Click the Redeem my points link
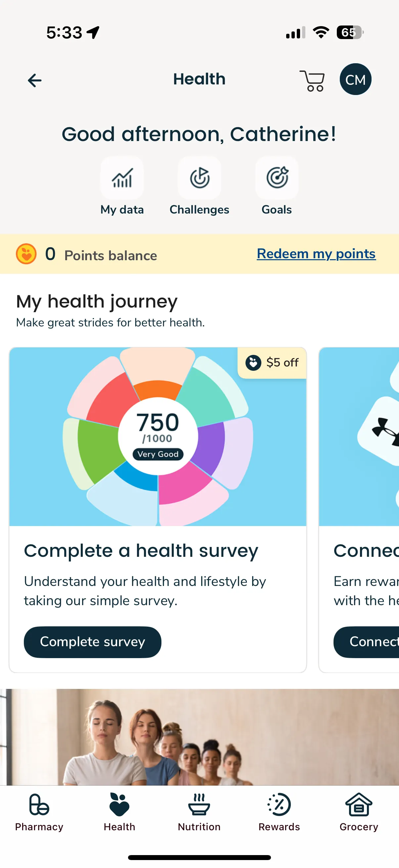The height and width of the screenshot is (868, 399). point(316,254)
